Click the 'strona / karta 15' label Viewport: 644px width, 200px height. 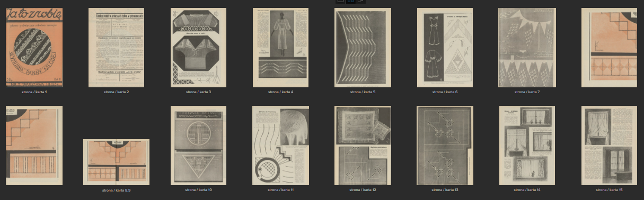609,189
